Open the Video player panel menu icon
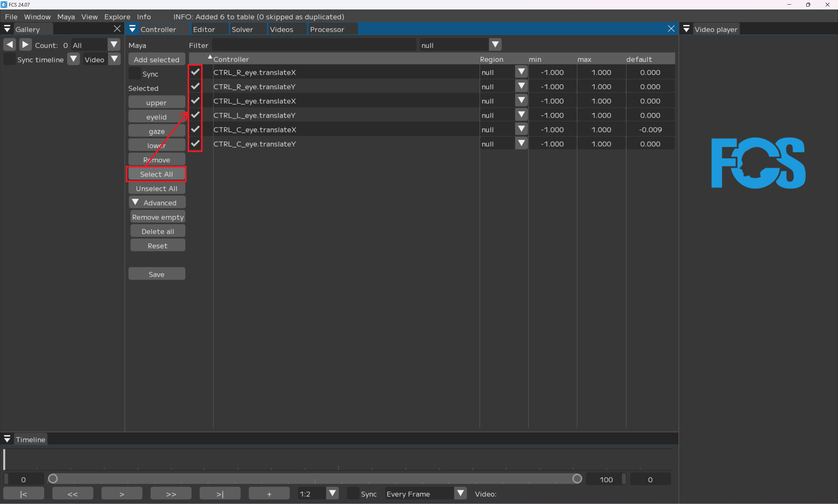This screenshot has width=838, height=504. click(686, 29)
